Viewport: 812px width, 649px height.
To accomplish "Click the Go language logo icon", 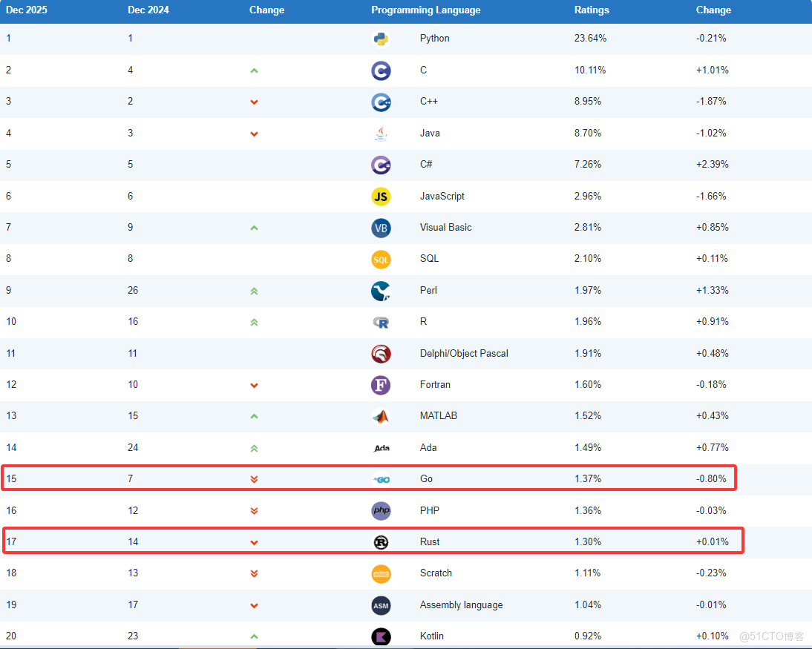I will pyautogui.click(x=381, y=479).
